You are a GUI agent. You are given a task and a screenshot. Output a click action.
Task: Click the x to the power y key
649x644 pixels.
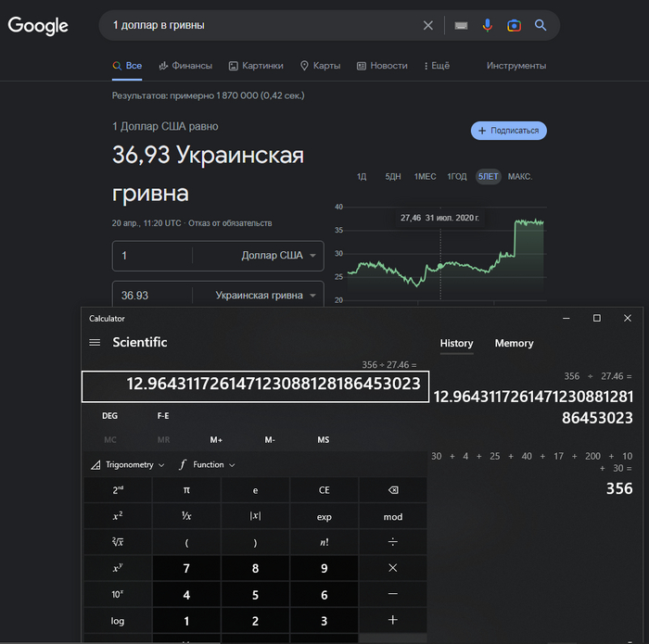[x=118, y=568]
